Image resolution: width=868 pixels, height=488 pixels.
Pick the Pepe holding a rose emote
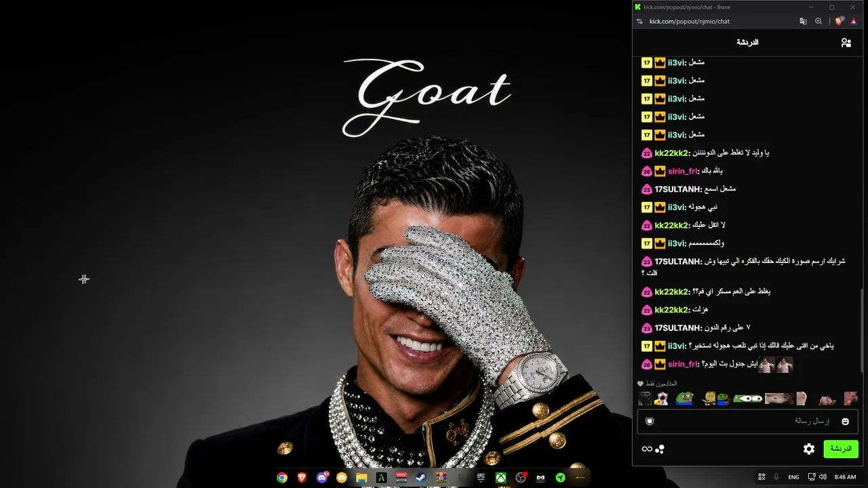coord(725,399)
